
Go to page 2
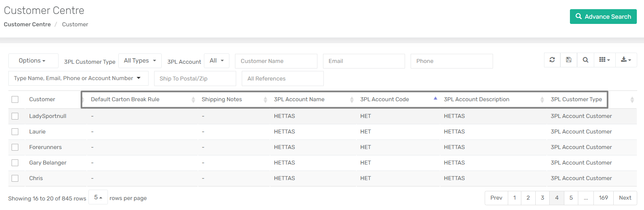point(528,198)
